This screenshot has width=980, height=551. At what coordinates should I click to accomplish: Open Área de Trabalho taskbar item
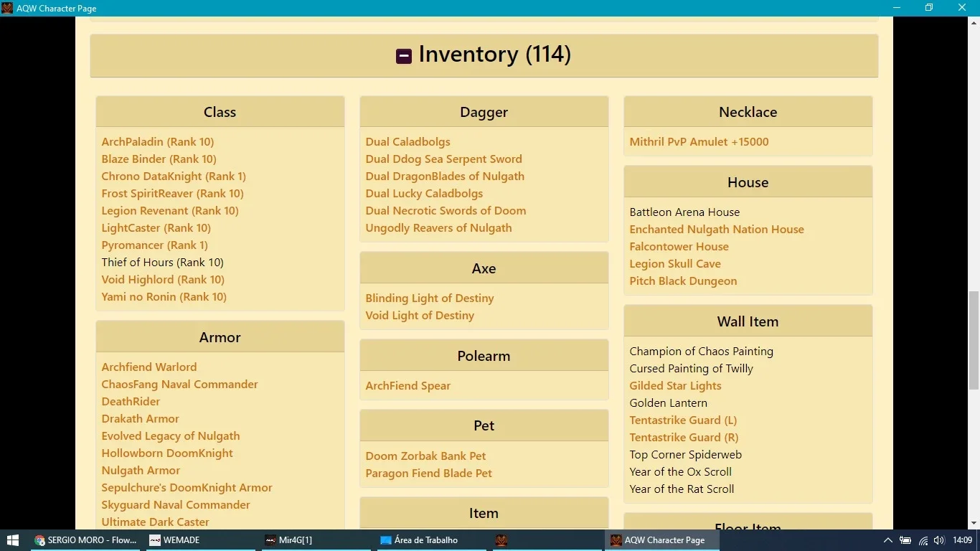point(432,540)
